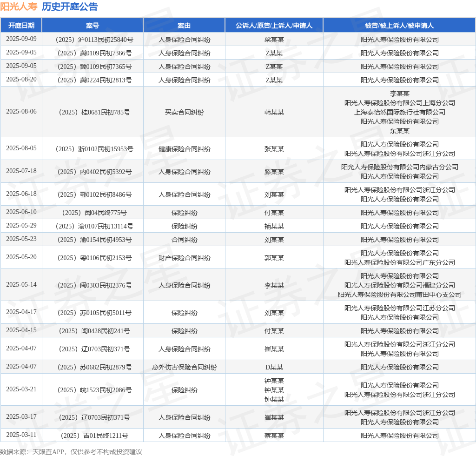Select case number 冀0109民初7365号
476x456 pixels.
tap(94, 67)
